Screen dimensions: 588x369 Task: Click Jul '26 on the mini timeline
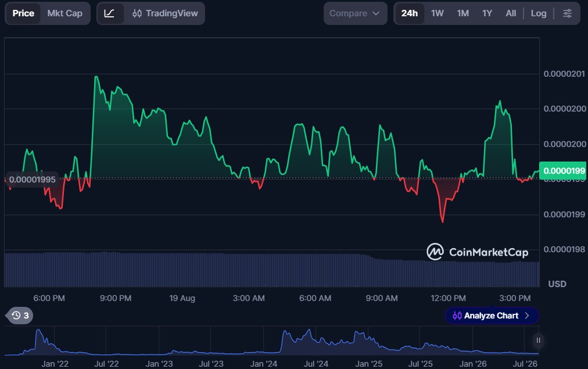click(x=525, y=364)
